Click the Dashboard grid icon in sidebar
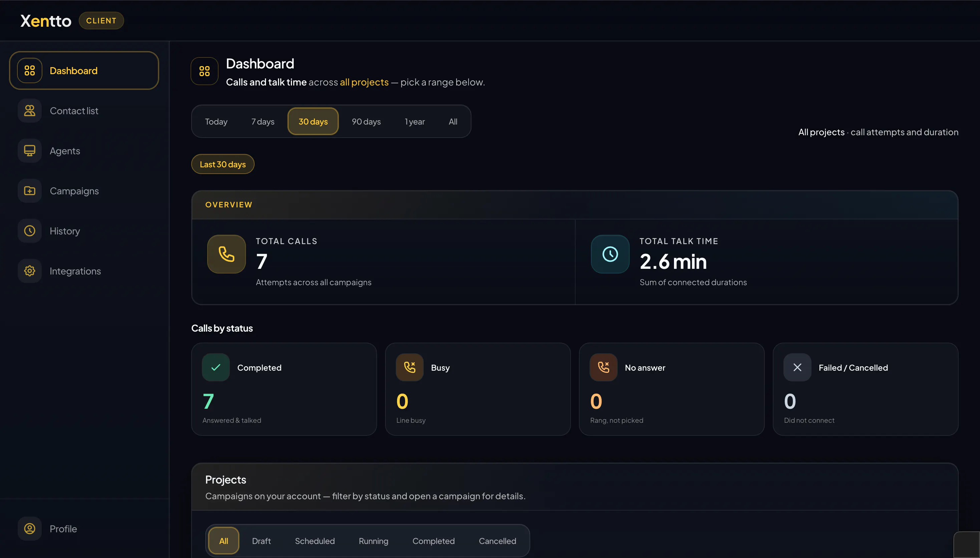 (x=29, y=70)
